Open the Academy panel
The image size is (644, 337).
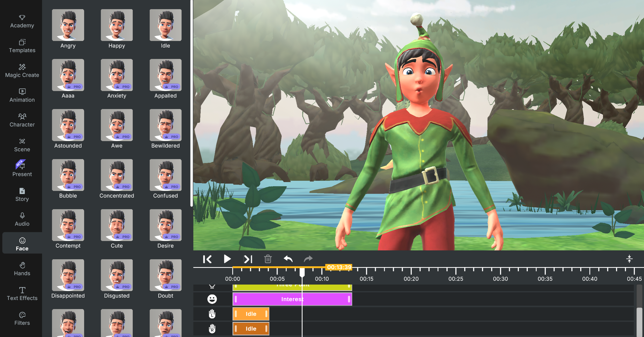(x=22, y=21)
